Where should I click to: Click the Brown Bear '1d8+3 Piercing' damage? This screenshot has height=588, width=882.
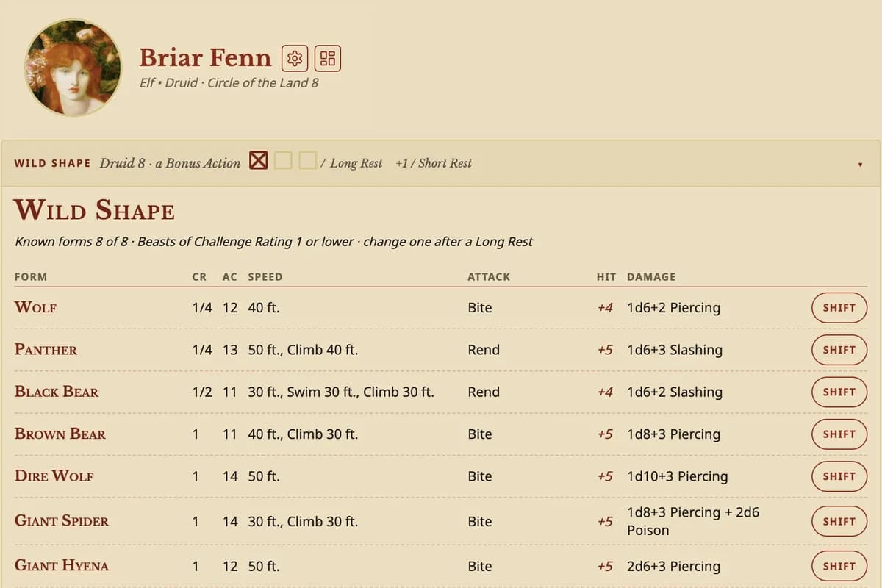[x=673, y=434]
